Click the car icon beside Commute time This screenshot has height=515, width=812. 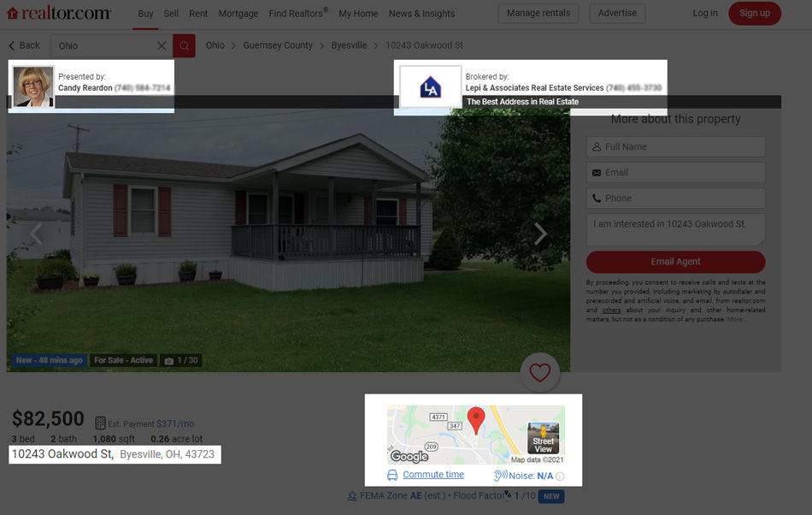point(392,475)
